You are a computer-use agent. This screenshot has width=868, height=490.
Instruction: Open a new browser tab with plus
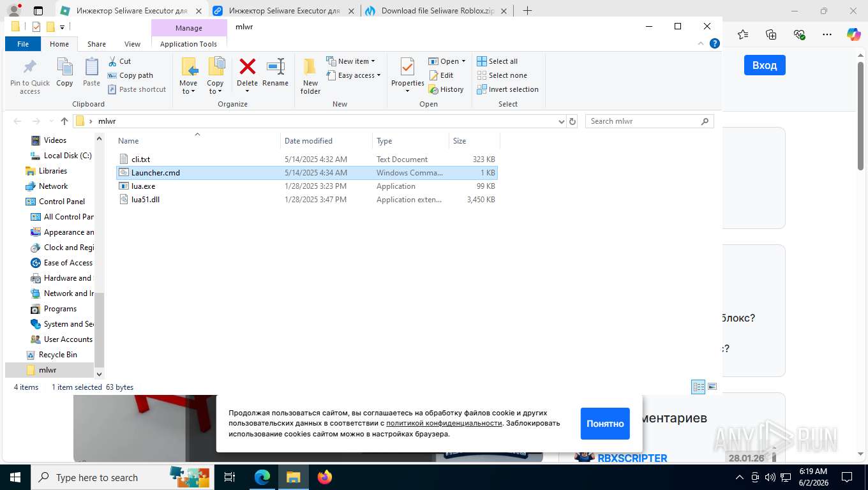point(527,10)
